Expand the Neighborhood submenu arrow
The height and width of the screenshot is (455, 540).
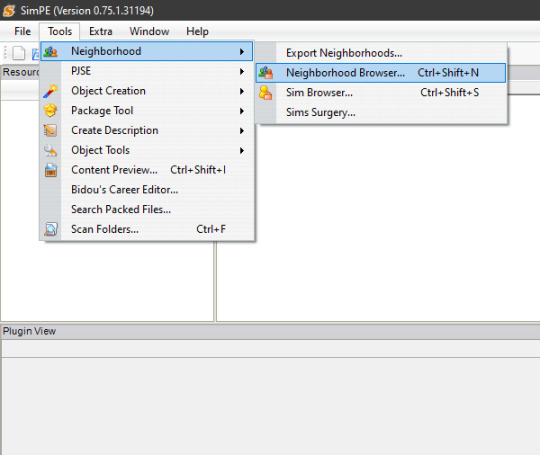242,52
